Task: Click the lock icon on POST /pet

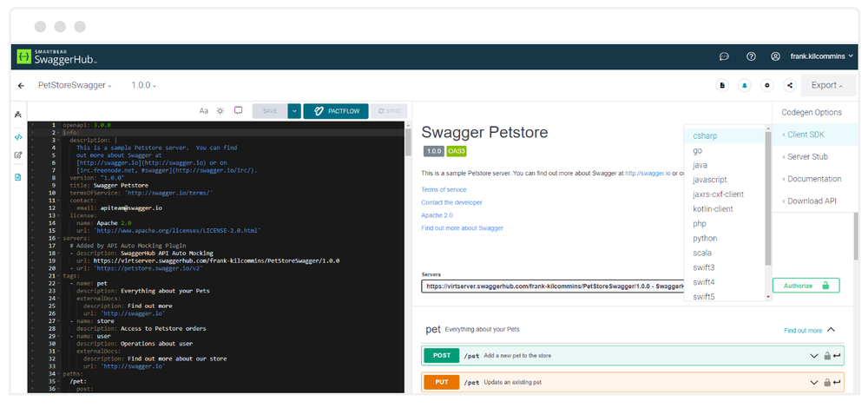Action: [x=827, y=356]
